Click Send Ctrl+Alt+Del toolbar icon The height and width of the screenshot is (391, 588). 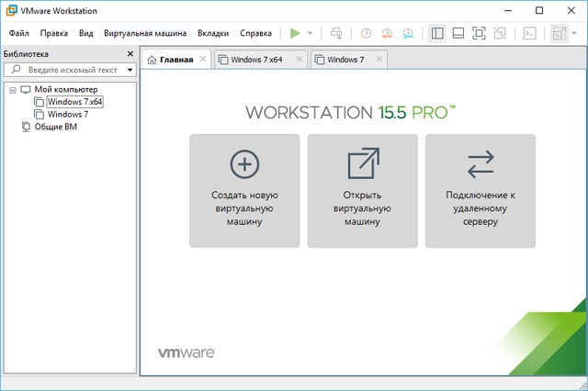(336, 33)
